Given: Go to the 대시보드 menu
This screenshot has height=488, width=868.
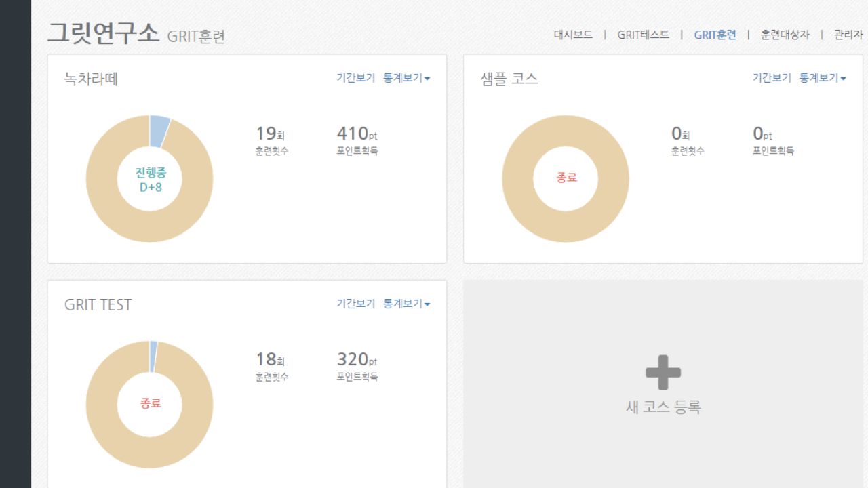Looking at the screenshot, I should click(573, 35).
